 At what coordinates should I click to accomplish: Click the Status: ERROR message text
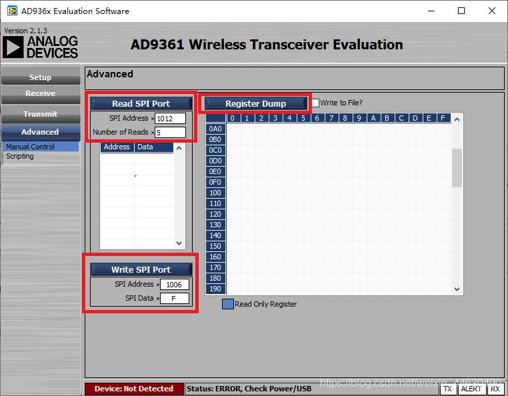click(249, 389)
